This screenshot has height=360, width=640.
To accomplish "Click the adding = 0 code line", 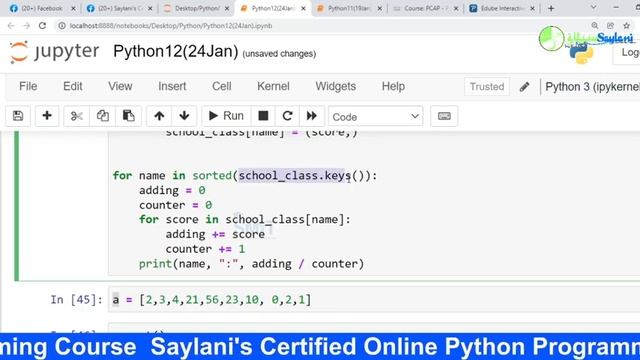I will pyautogui.click(x=172, y=190).
